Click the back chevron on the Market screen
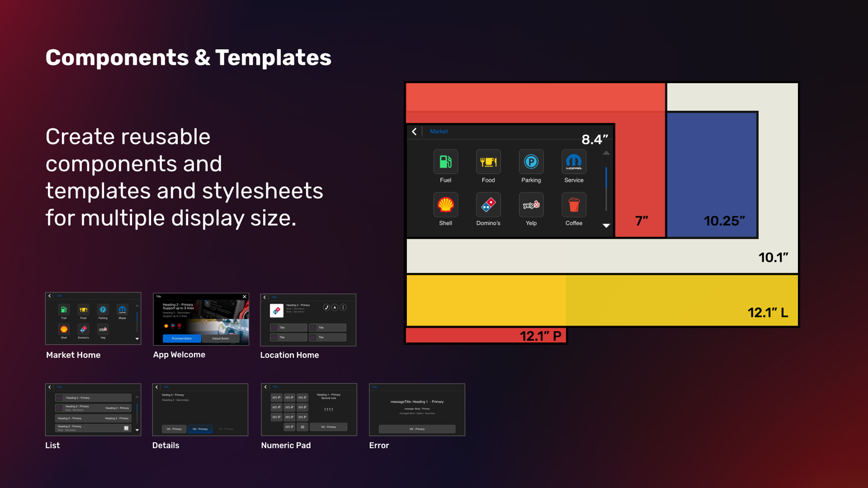The width and height of the screenshot is (868, 488). pos(414,131)
